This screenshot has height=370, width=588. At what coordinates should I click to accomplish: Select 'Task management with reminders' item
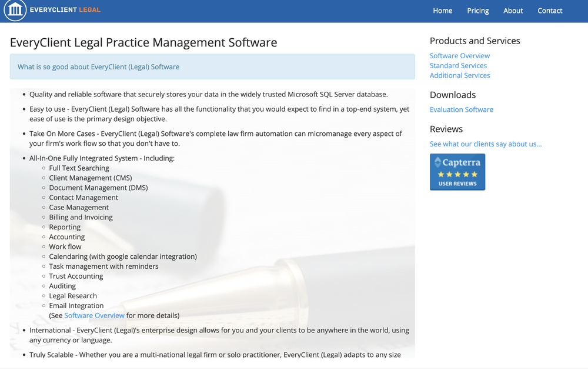pyautogui.click(x=103, y=266)
